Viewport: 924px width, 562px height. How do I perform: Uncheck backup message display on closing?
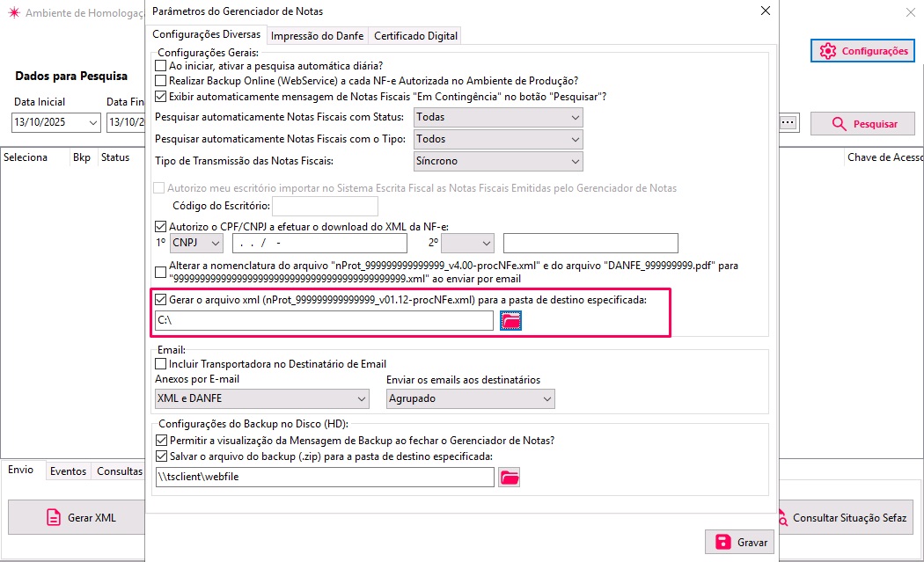coord(160,441)
